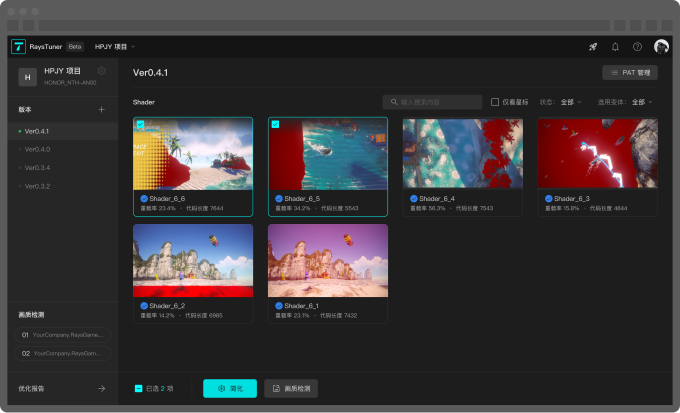Open the user avatar menu

661,46
